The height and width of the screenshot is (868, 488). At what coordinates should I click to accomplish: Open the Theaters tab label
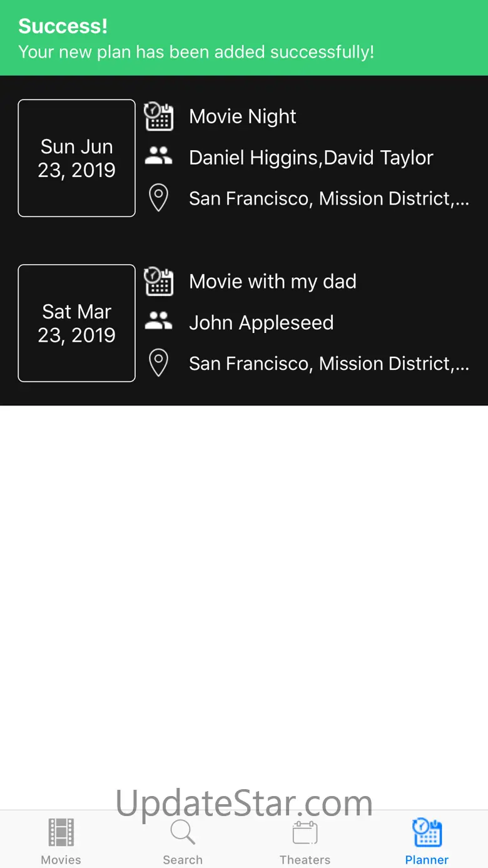305,859
